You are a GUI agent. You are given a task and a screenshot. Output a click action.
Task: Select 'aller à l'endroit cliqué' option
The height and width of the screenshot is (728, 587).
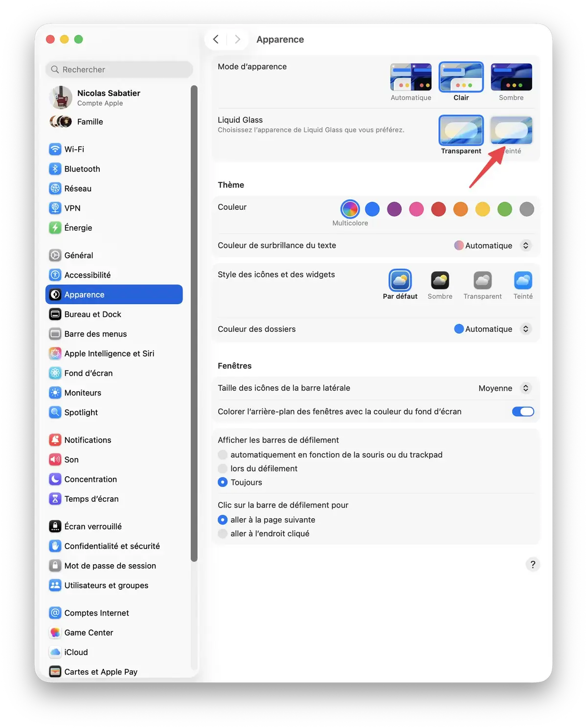(223, 533)
